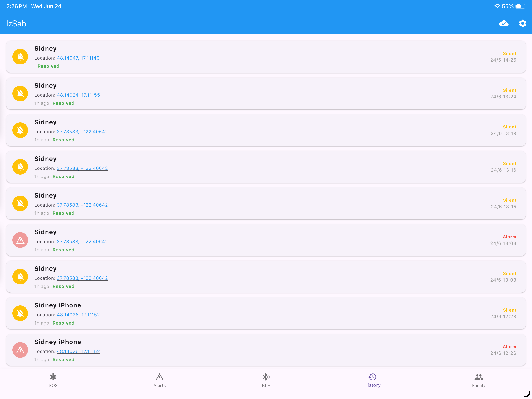Tap silent bell icon for 12:28 entry
Screen dimensions: 532x399
(20, 313)
